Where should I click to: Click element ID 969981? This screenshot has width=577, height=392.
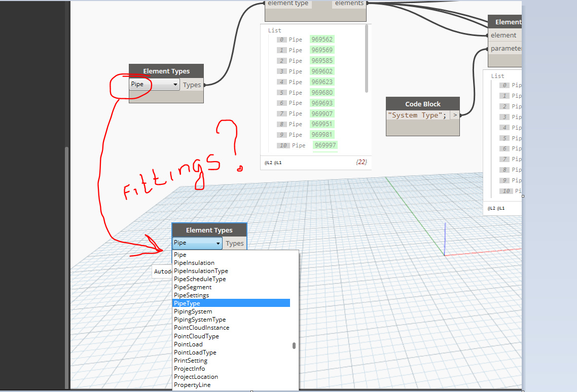(x=322, y=135)
